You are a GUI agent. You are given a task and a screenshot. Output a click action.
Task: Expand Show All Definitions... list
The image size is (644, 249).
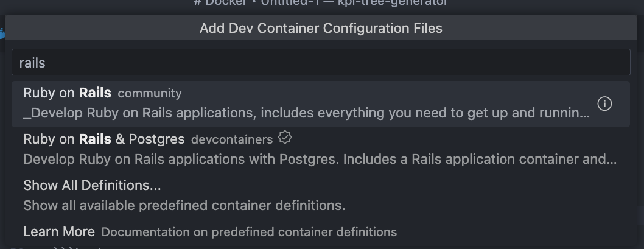[x=92, y=185]
